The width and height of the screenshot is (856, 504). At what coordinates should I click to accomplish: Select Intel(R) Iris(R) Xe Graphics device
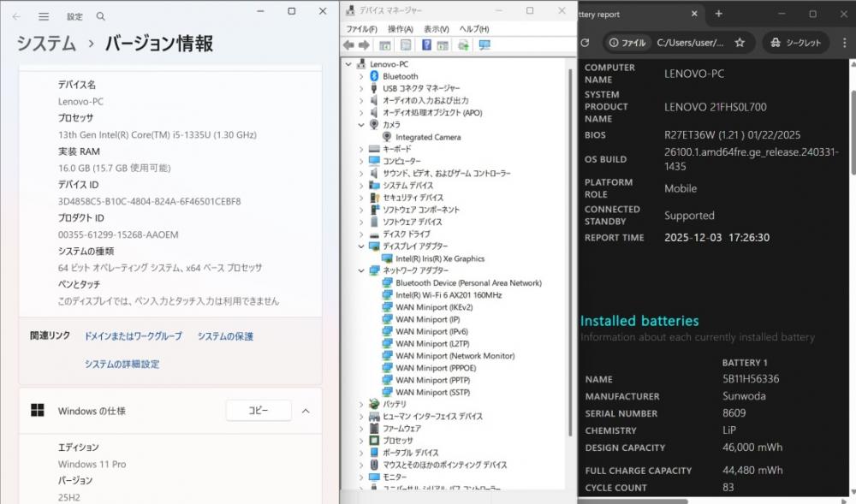(x=440, y=258)
